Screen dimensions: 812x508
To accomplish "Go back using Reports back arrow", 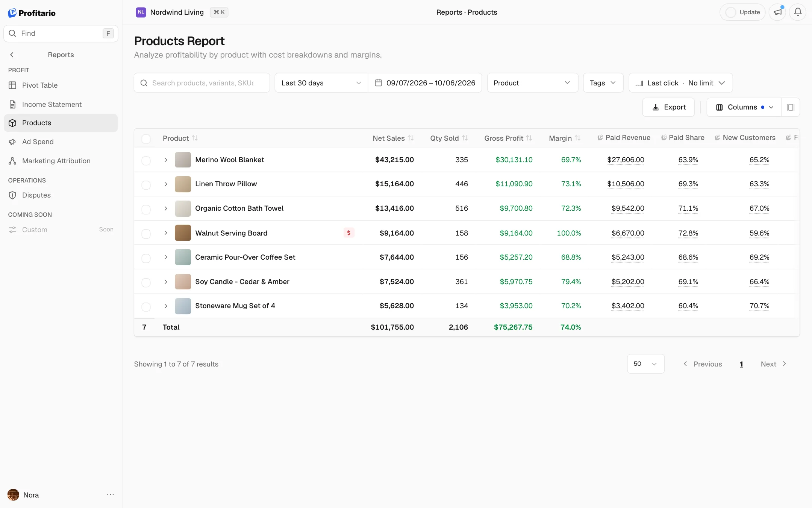I will pos(12,55).
